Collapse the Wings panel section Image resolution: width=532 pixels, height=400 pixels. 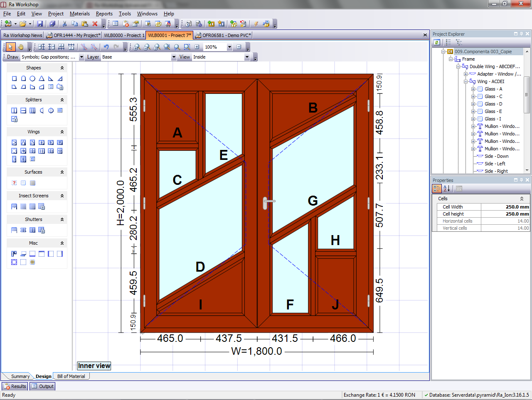click(62, 132)
